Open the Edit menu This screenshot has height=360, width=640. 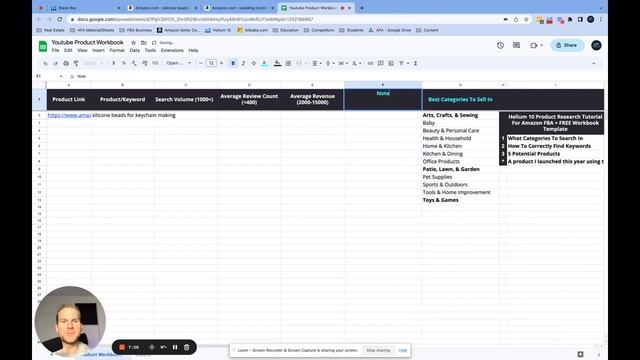(68, 50)
